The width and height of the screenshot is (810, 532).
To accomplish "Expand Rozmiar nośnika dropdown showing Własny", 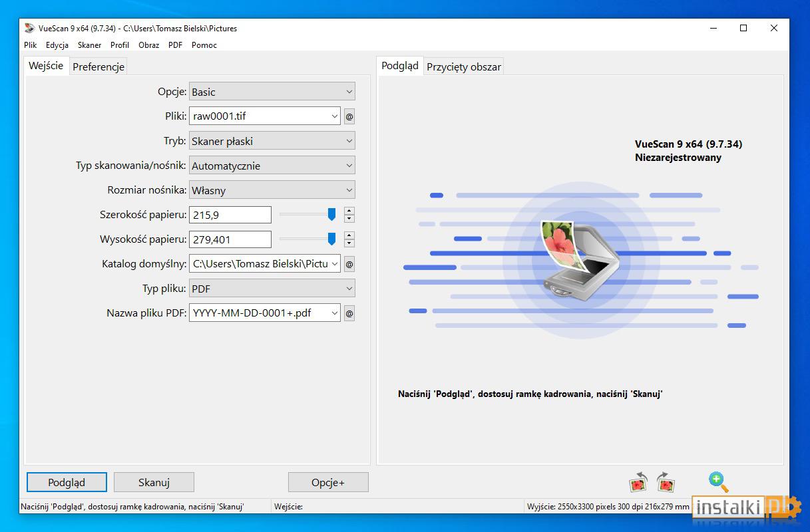I will click(x=272, y=190).
